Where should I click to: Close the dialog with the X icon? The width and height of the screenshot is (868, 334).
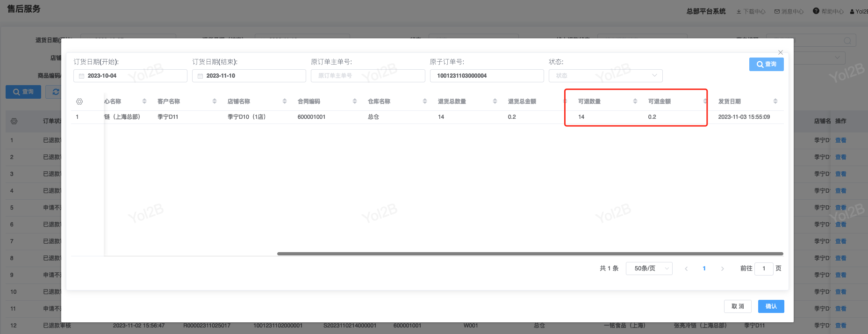pos(780,52)
